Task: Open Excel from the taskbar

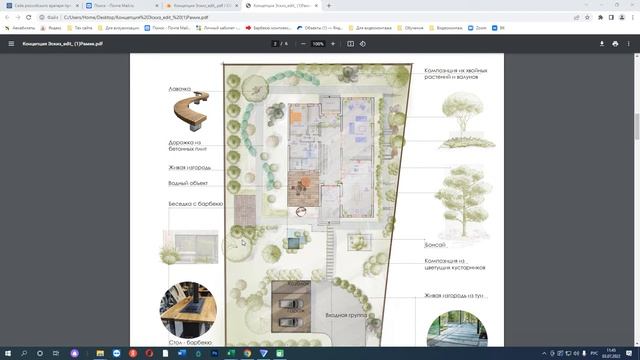Action: pyautogui.click(x=231, y=353)
